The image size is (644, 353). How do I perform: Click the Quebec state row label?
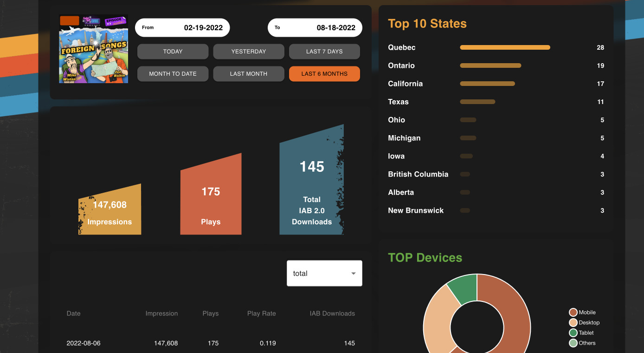click(x=402, y=47)
